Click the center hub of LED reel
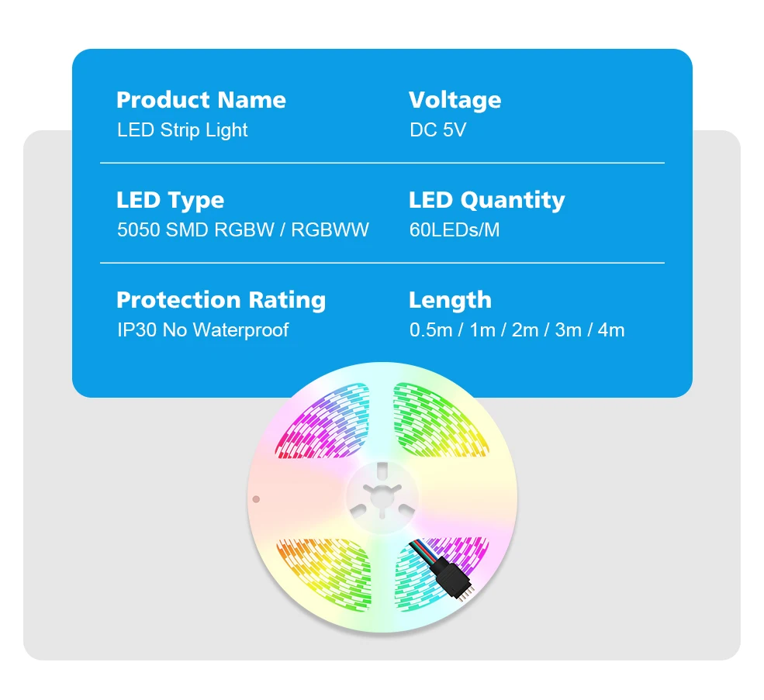The height and width of the screenshot is (700, 764). [382, 497]
